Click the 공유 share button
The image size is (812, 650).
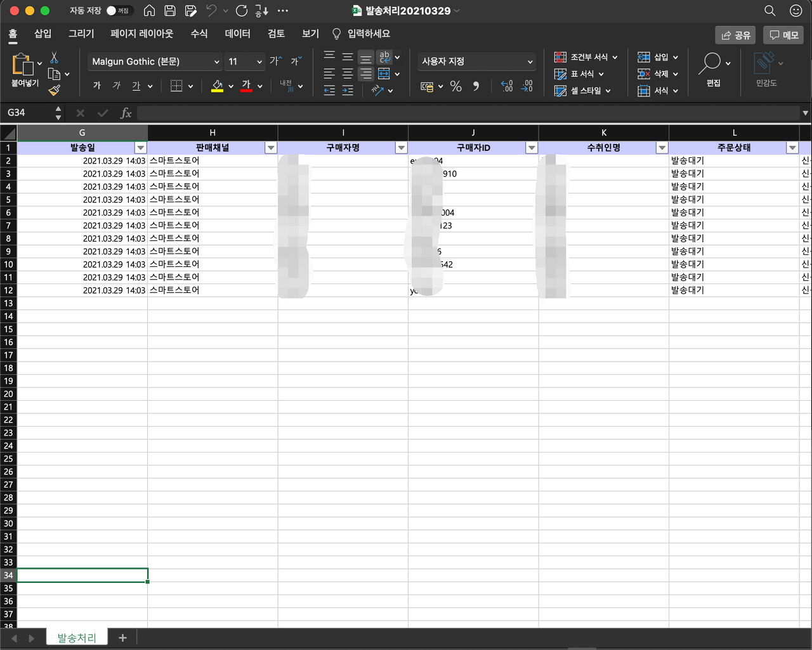[735, 35]
